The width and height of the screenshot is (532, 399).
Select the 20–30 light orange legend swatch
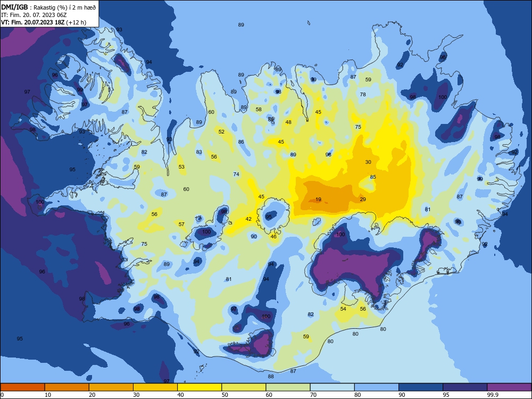coord(111,387)
